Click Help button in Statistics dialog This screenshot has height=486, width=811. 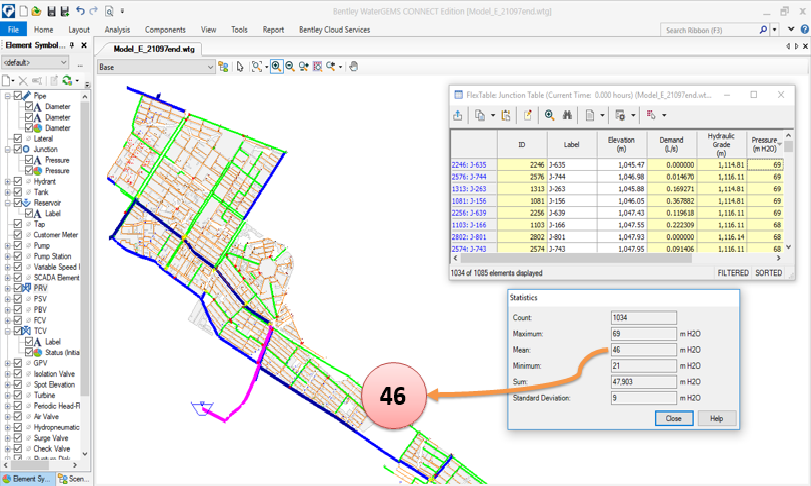[x=716, y=418]
